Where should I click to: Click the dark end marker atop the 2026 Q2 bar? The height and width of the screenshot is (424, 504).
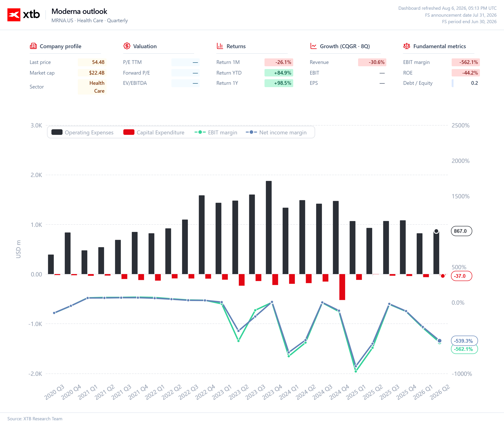[436, 231]
